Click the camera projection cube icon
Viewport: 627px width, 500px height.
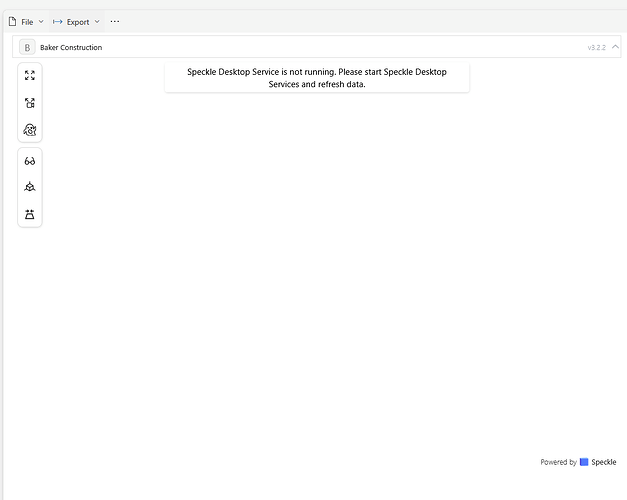30,187
